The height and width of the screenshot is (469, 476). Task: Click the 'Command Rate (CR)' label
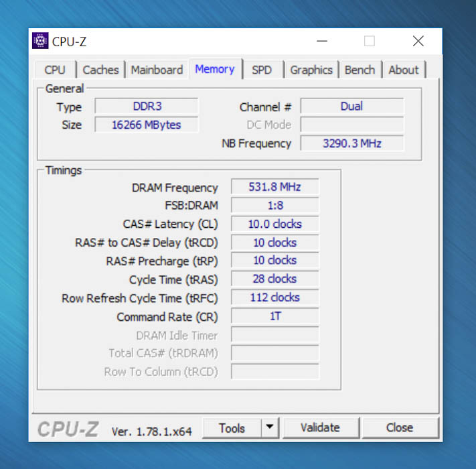coord(167,317)
